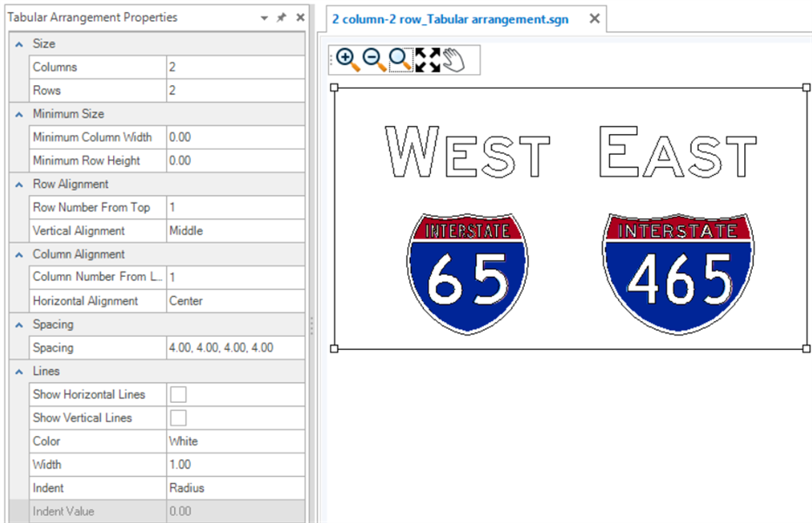The width and height of the screenshot is (812, 523).
Task: Enable Show Vertical Lines checkbox
Action: pyautogui.click(x=178, y=418)
